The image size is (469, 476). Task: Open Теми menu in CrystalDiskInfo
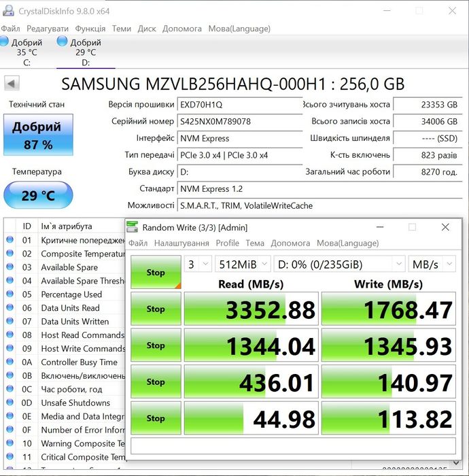pos(122,29)
